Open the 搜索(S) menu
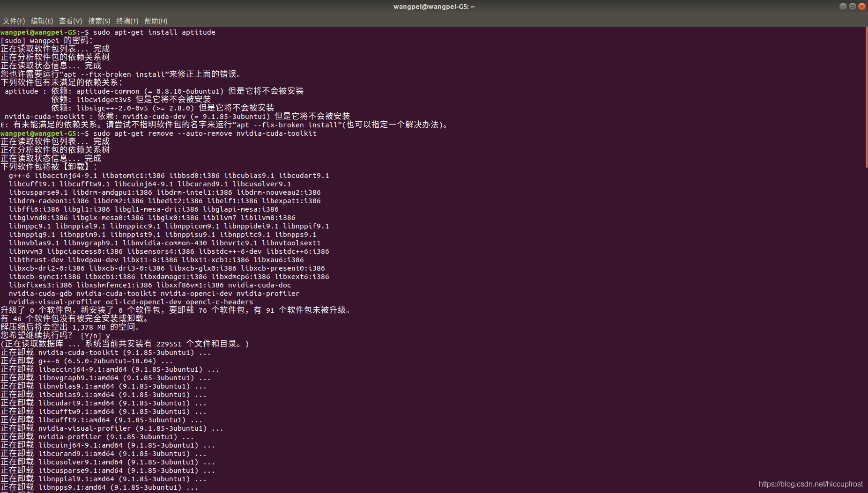 (x=99, y=21)
